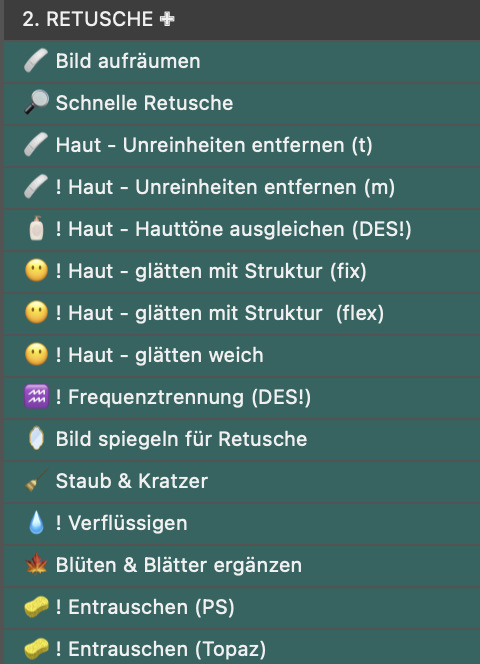
Task: Click the face emoji next to glätten weich
Action: click(x=36, y=355)
